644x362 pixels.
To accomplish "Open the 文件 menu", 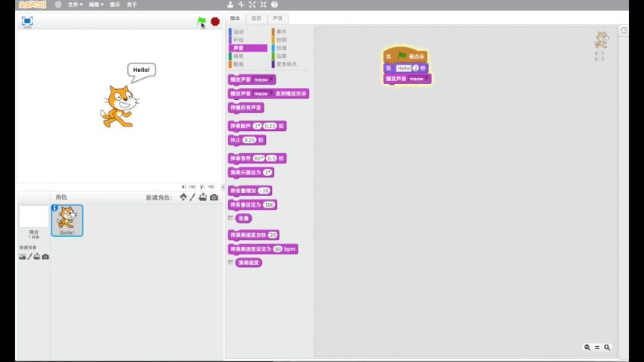I will [x=75, y=5].
